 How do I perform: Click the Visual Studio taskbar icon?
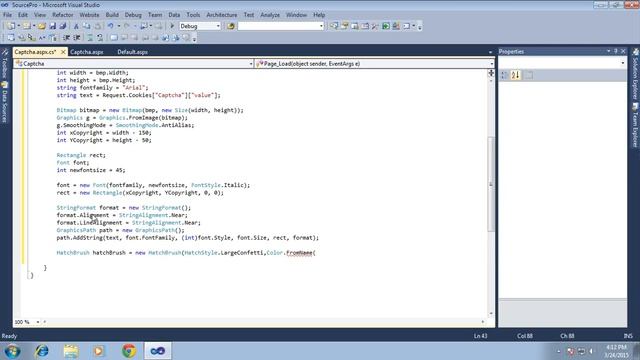[x=158, y=351]
